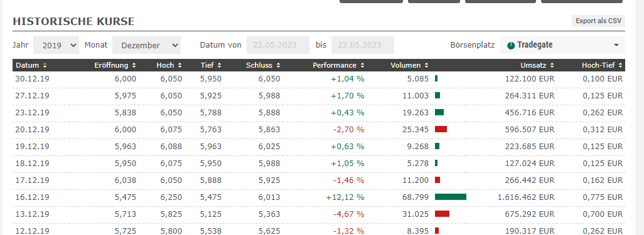Click the red volume bar for 17.12.19
The width and height of the screenshot is (644, 235).
(x=437, y=180)
